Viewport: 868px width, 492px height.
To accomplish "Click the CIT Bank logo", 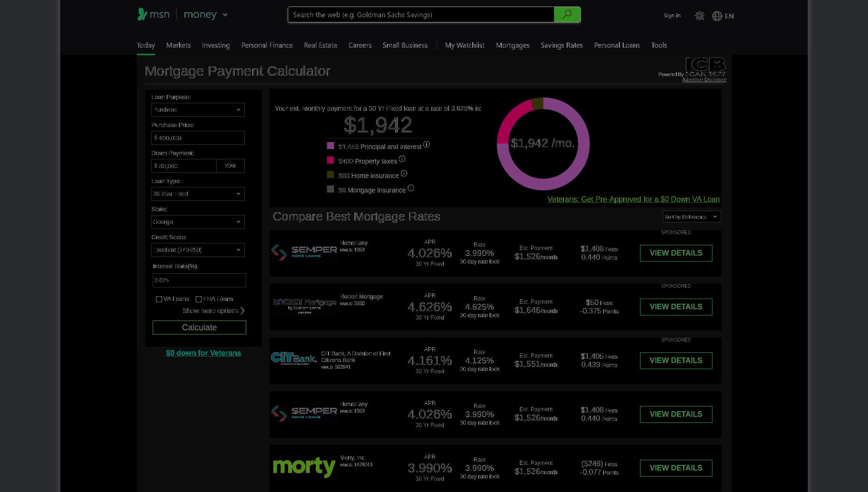I will pyautogui.click(x=293, y=358).
